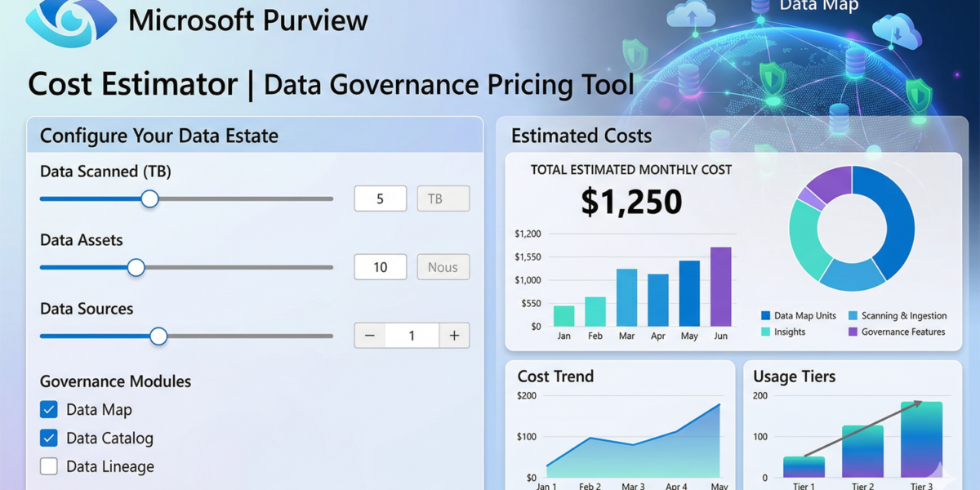This screenshot has height=490, width=980.
Task: Click the Tier 2 usage bar
Action: tap(862, 452)
